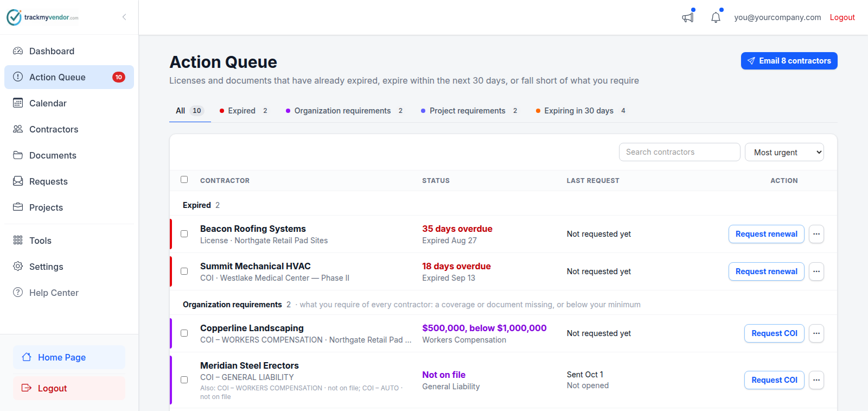
Task: Click Email 8 contractors button
Action: pyautogui.click(x=789, y=61)
